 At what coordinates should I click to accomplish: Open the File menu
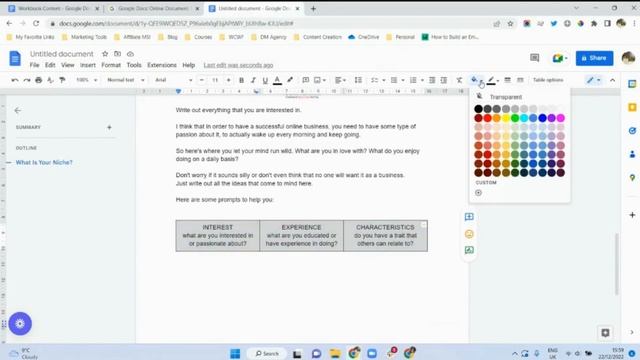tap(34, 65)
